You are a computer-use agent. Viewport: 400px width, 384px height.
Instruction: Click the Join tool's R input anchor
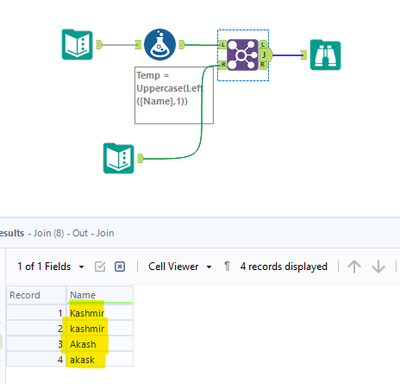click(x=223, y=65)
